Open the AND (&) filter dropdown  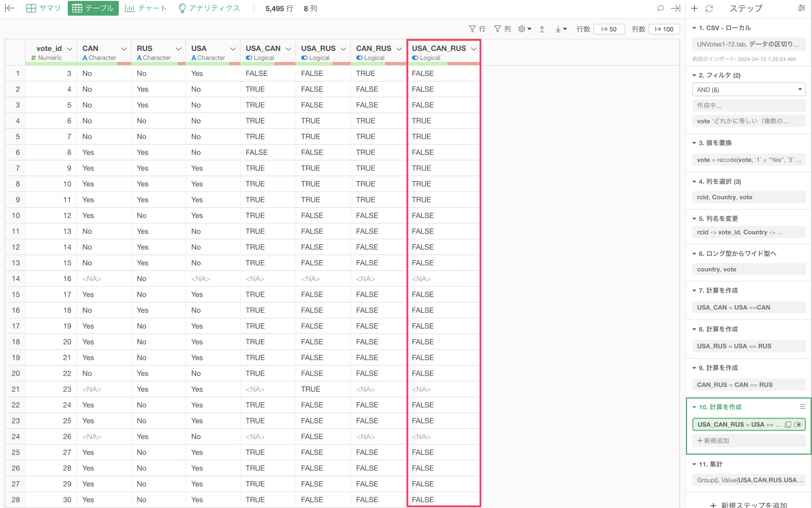(x=749, y=89)
